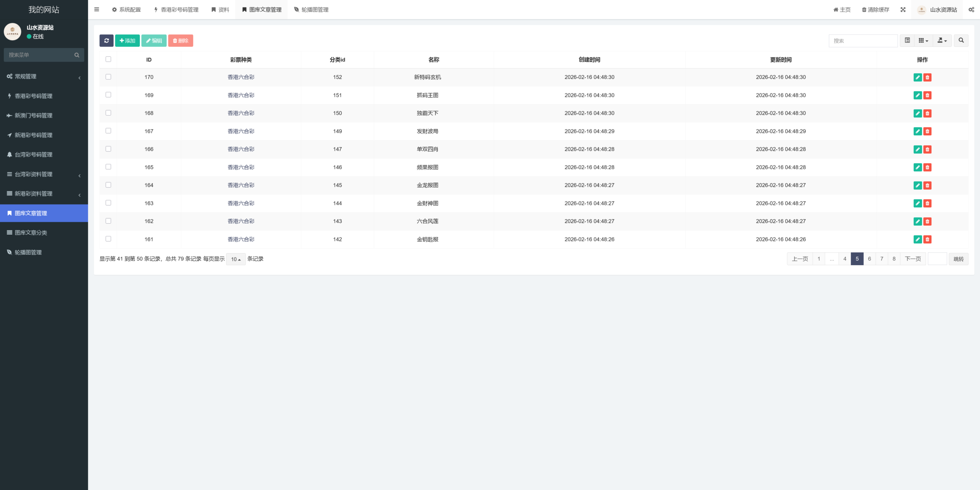Open the export data dropdown
980x490 pixels.
click(x=942, y=41)
